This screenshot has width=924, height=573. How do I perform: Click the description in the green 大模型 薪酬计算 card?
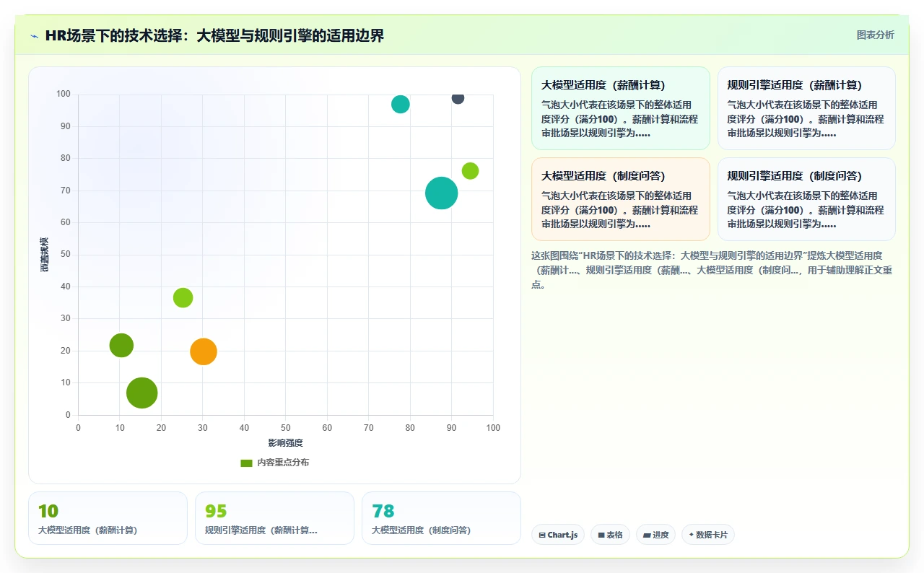[619, 119]
